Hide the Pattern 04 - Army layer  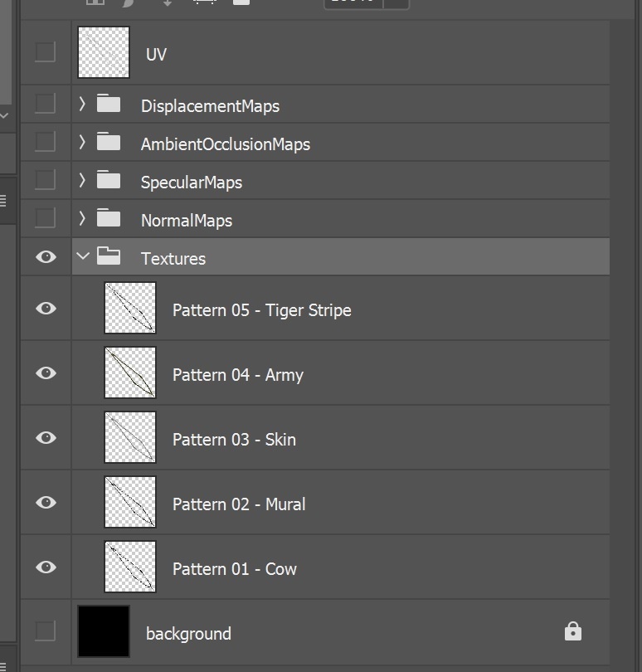click(x=46, y=373)
